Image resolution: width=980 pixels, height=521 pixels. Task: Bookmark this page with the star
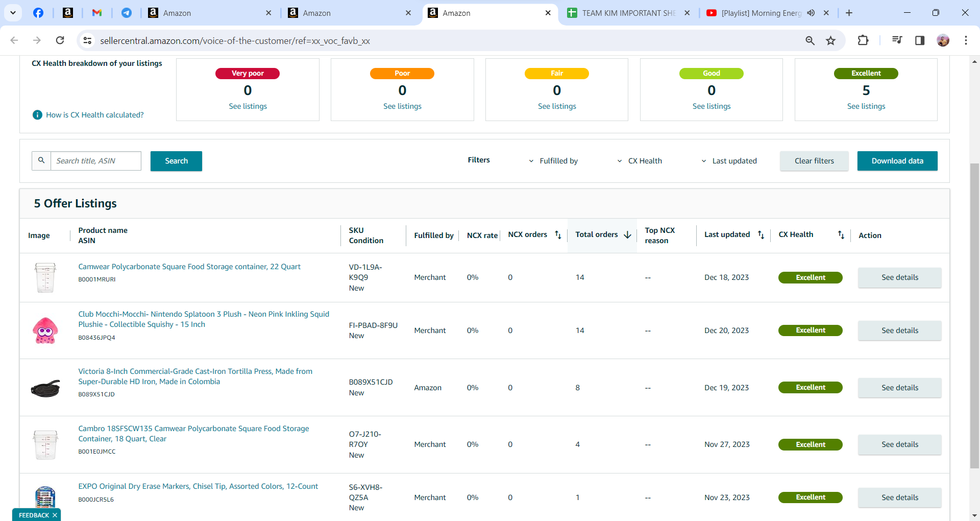831,40
